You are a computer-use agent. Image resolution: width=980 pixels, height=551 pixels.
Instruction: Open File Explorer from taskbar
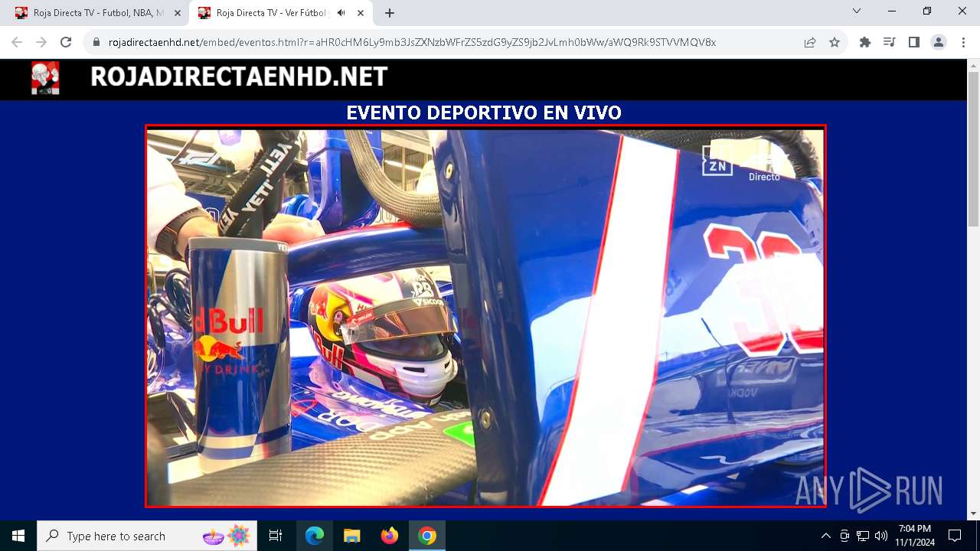click(x=351, y=536)
